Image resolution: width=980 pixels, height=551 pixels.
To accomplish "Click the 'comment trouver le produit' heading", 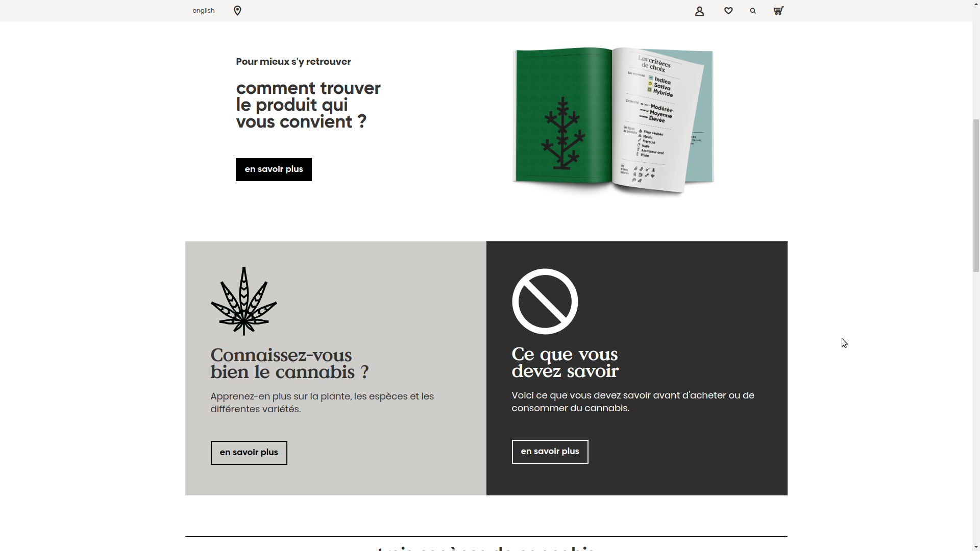I will 308,105.
